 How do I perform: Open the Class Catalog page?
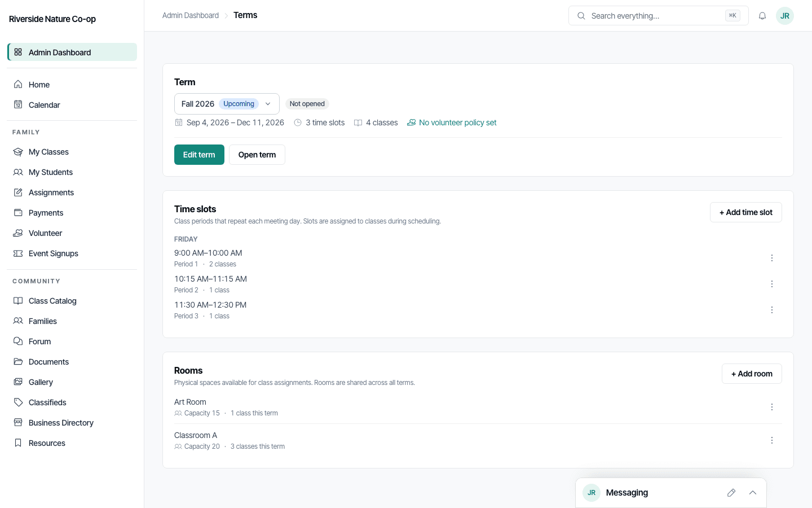[x=72, y=301]
